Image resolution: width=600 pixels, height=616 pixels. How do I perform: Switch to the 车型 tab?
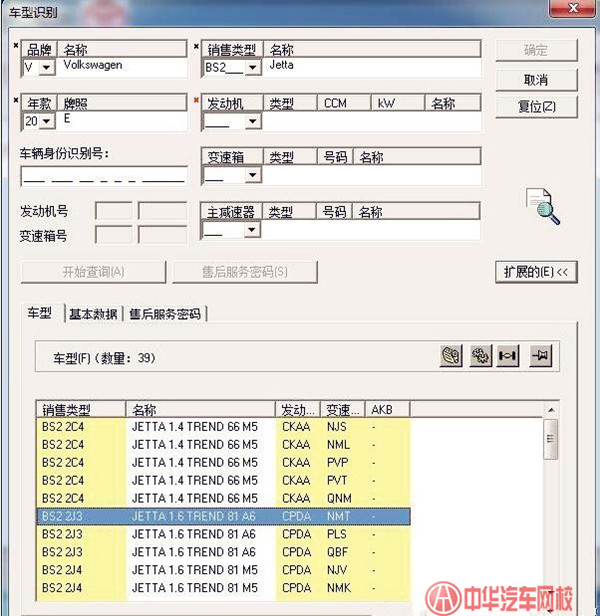(40, 314)
